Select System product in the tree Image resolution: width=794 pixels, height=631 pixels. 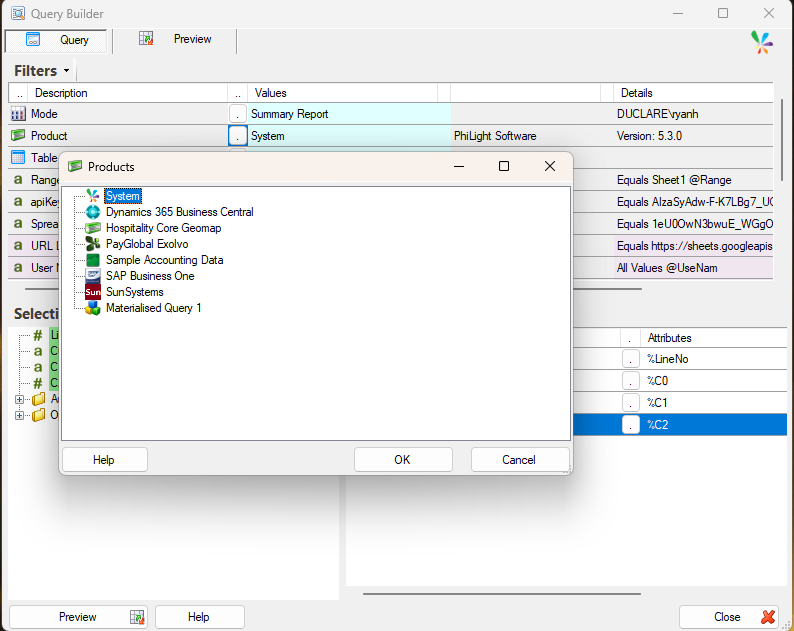(x=123, y=196)
